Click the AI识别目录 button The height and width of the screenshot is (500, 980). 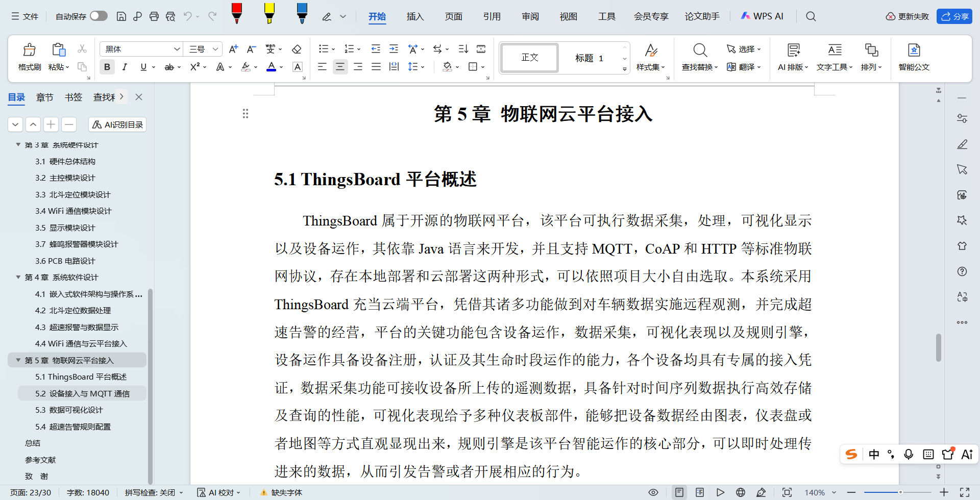coord(117,124)
